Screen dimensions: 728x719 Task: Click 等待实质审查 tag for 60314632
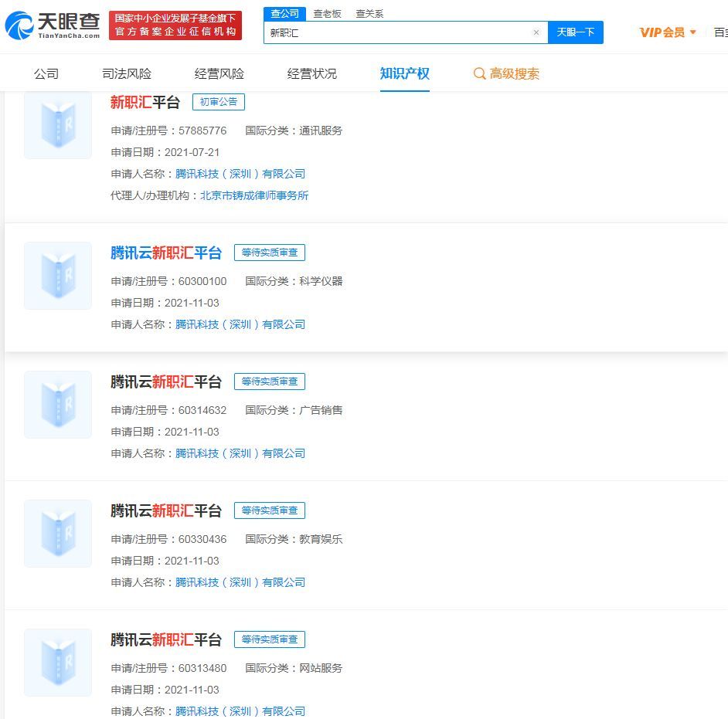pyautogui.click(x=269, y=382)
